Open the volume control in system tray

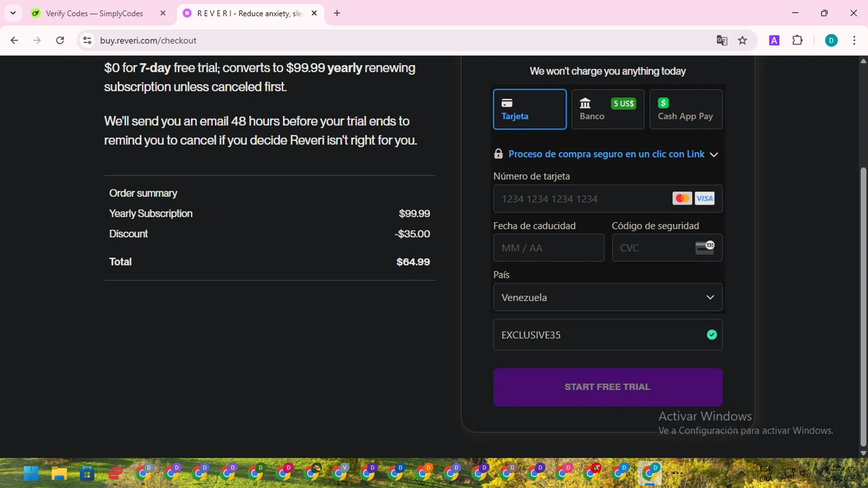pyautogui.click(x=805, y=474)
